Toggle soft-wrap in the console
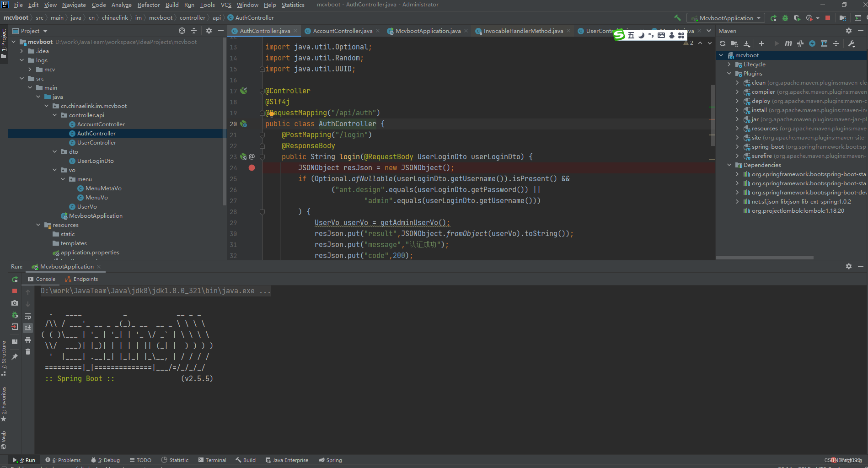The height and width of the screenshot is (468, 868). click(28, 316)
